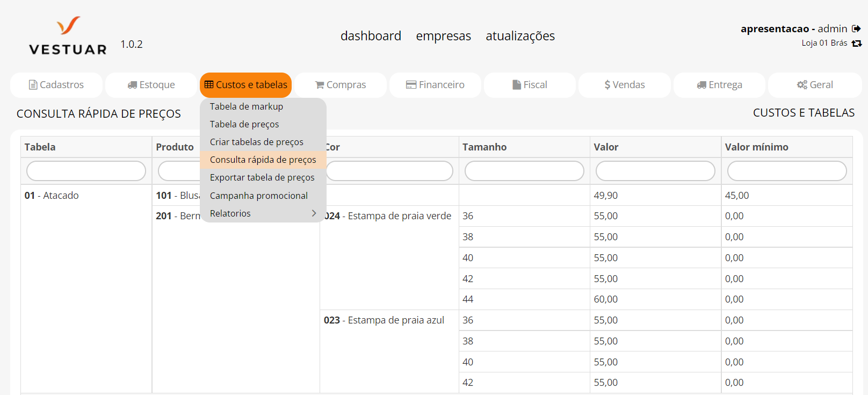868x395 pixels.
Task: Go to the atualizações link
Action: click(520, 36)
